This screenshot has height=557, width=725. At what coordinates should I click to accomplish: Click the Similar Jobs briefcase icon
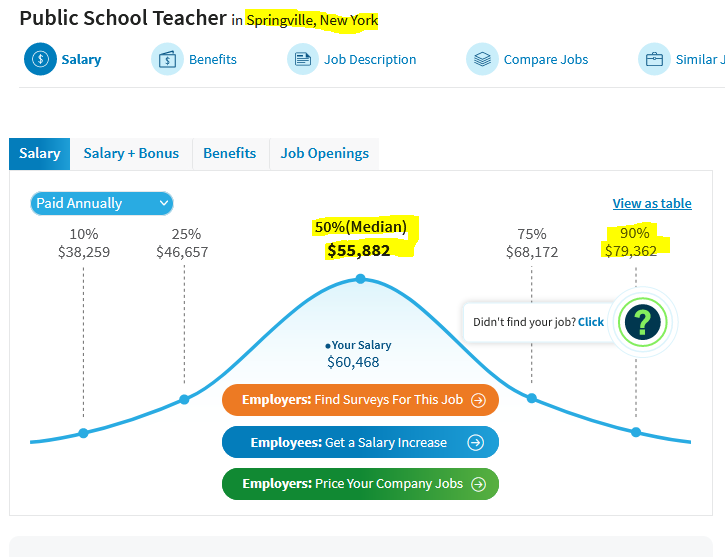654,59
